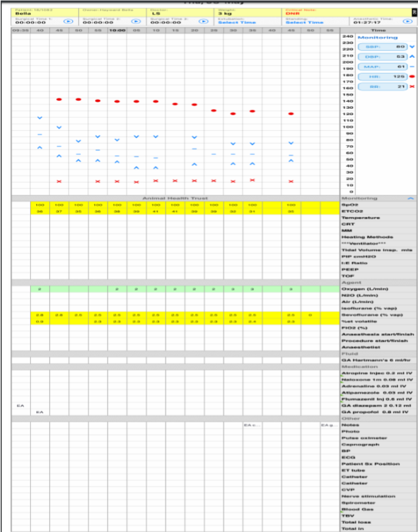418x532 pixels.
Task: Click the red dot HR marker icon
Action: coord(412,76)
